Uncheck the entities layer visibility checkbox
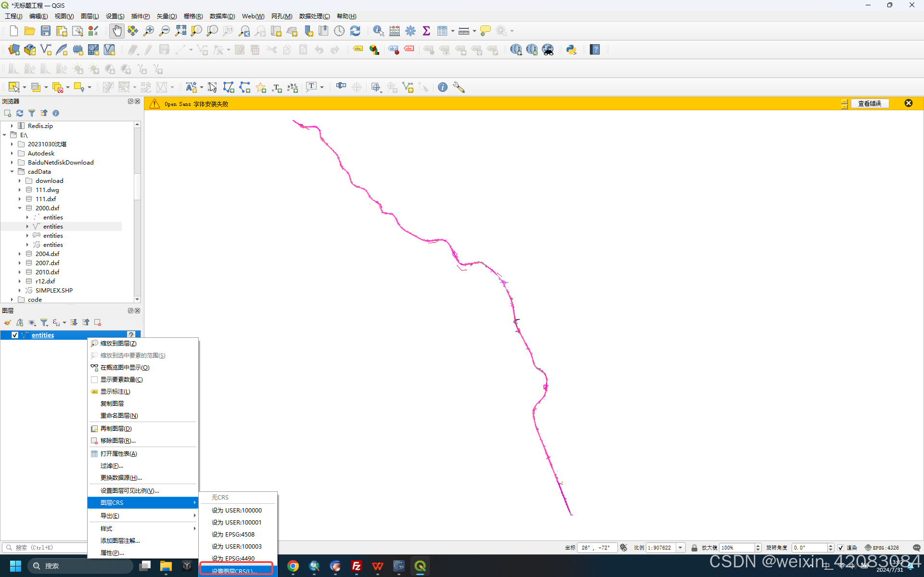The height and width of the screenshot is (577, 924). coord(15,335)
